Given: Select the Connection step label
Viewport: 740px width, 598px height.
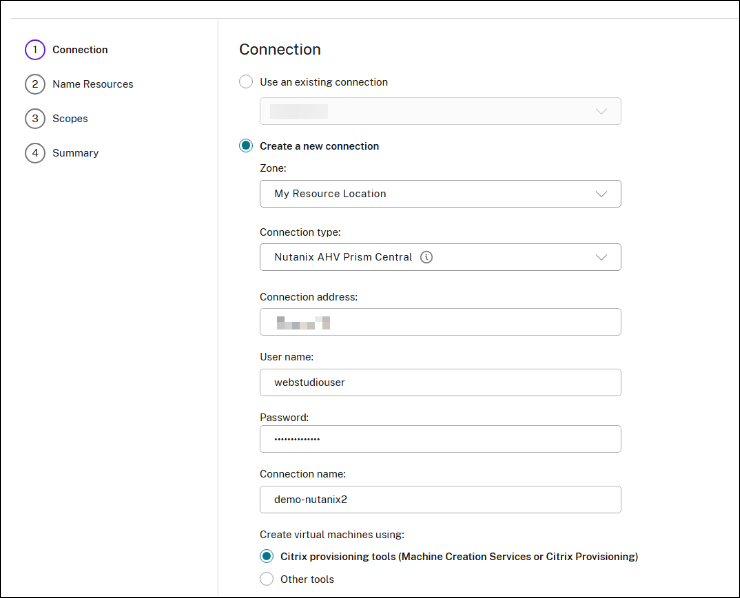Looking at the screenshot, I should point(80,50).
